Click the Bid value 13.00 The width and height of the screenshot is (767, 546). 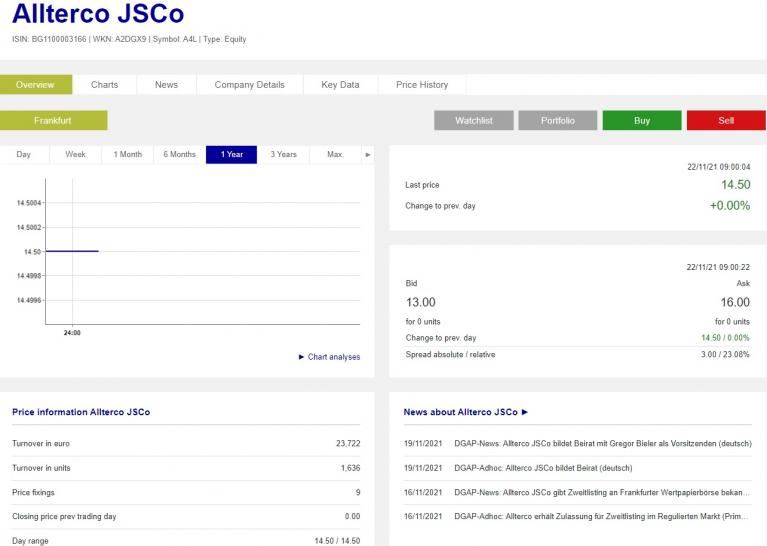[x=421, y=302]
